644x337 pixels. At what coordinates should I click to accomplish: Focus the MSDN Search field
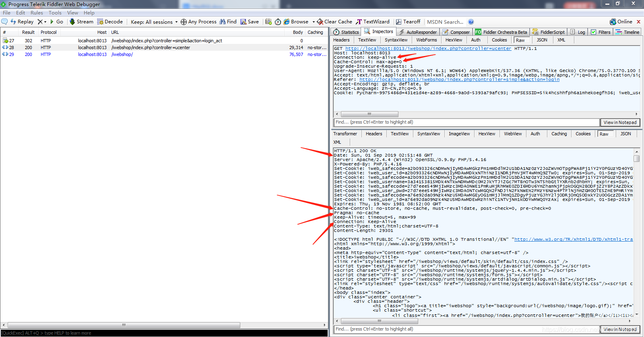click(445, 22)
